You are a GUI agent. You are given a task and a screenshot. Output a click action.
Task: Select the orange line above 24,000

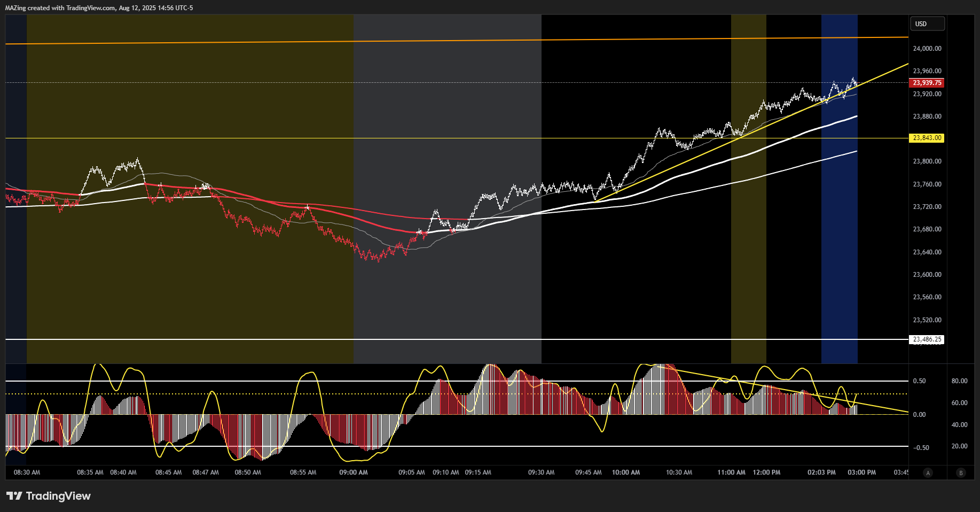pyautogui.click(x=457, y=40)
